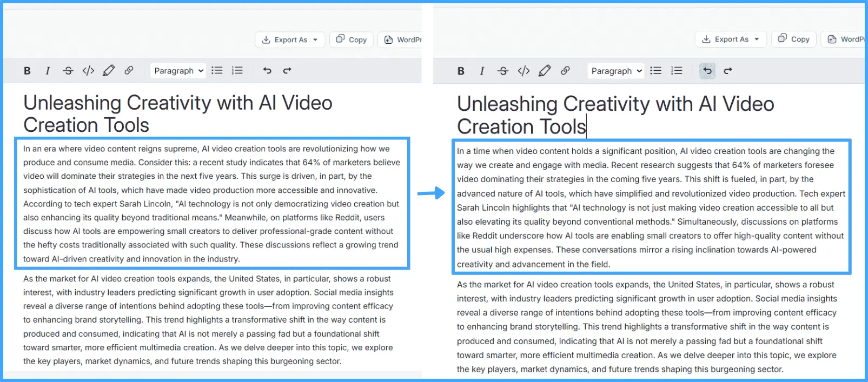Click the highlighted Undo button in right editor
The height and width of the screenshot is (382, 868).
coord(707,71)
